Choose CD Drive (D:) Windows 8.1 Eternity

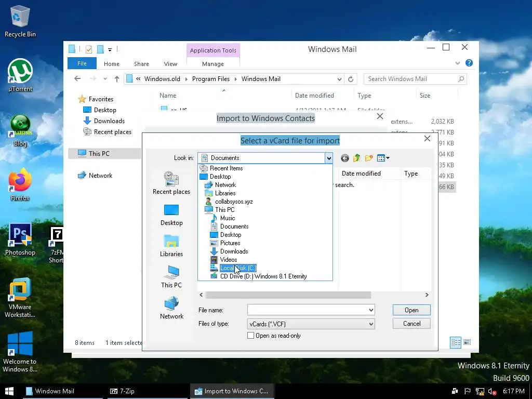(x=263, y=276)
